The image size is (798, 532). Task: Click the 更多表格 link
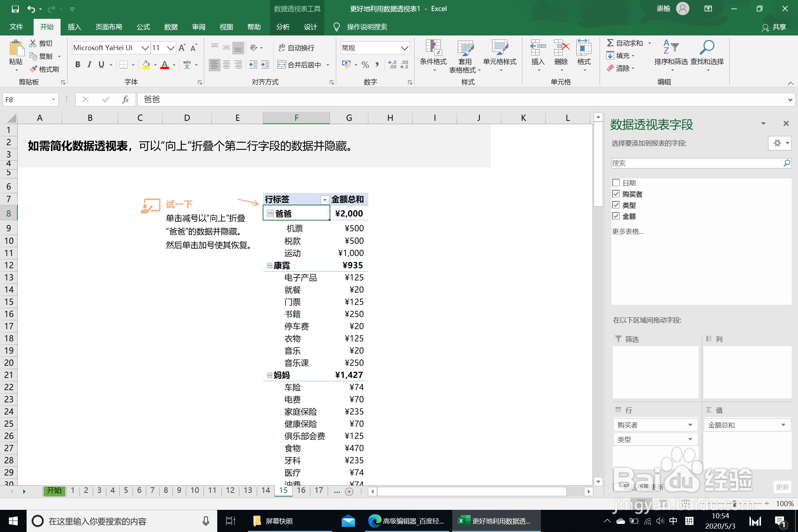(x=628, y=232)
